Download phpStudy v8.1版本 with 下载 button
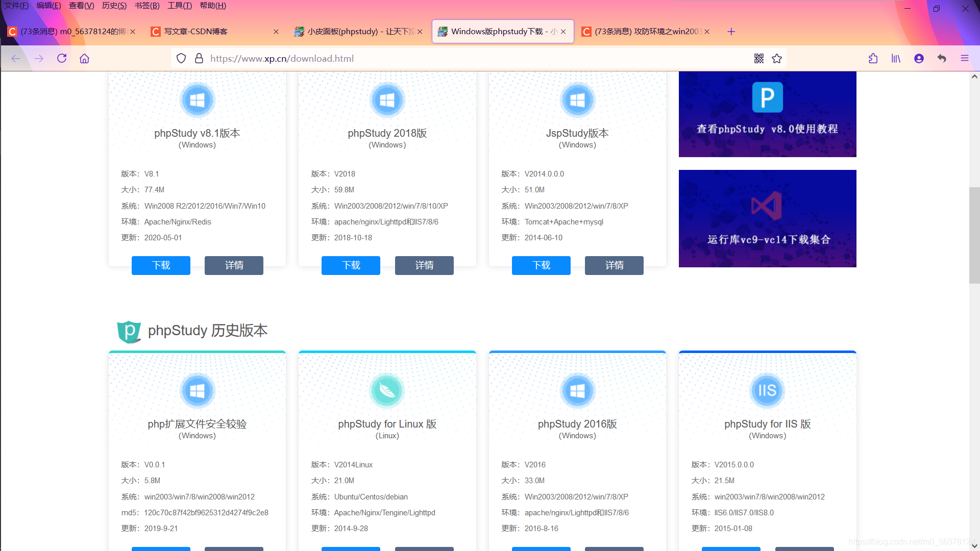Viewport: 980px width, 551px height. (x=161, y=265)
